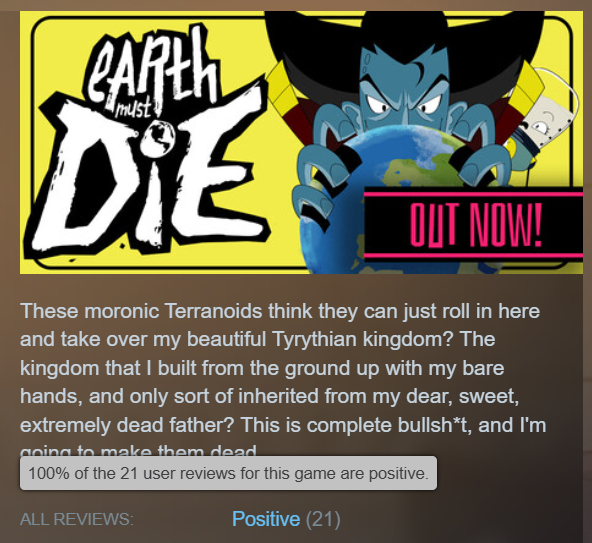Select the ALL REVIEWS label
This screenshot has width=592, height=543.
77,519
